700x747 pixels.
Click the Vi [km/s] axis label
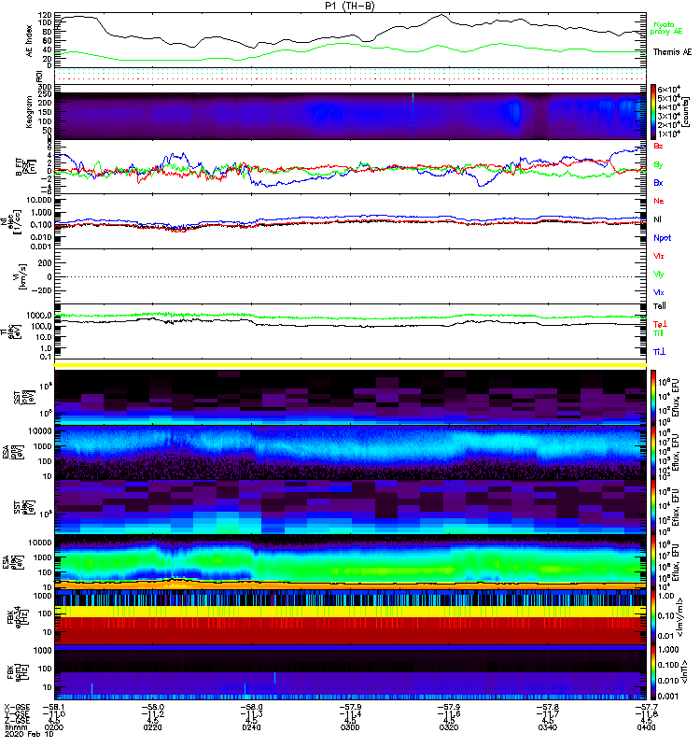[21, 276]
